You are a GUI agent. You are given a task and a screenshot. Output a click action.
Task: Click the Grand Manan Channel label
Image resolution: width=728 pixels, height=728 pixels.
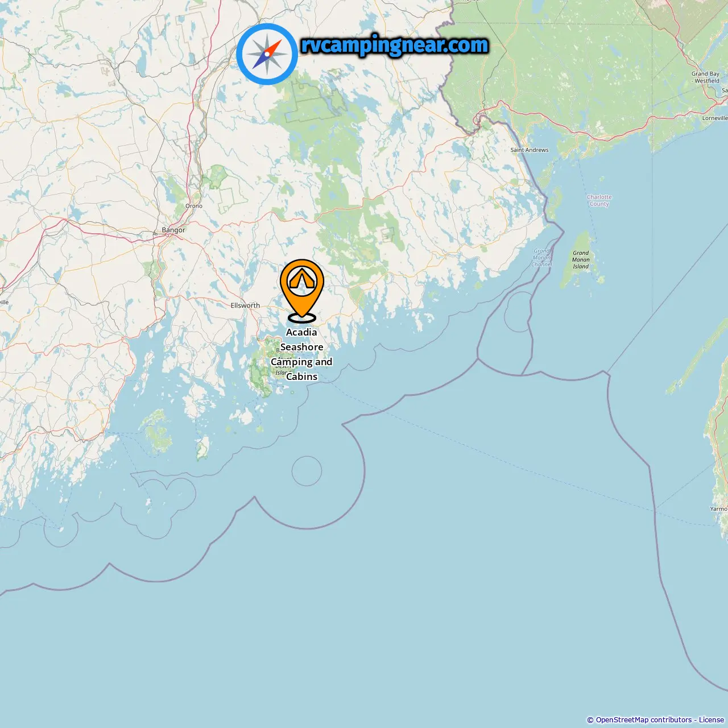541,258
